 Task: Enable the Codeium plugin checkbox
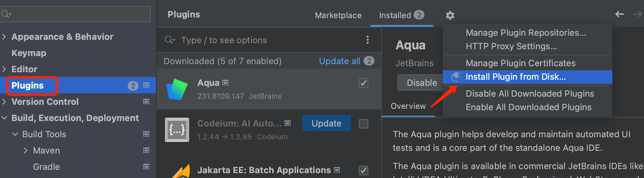click(x=364, y=124)
